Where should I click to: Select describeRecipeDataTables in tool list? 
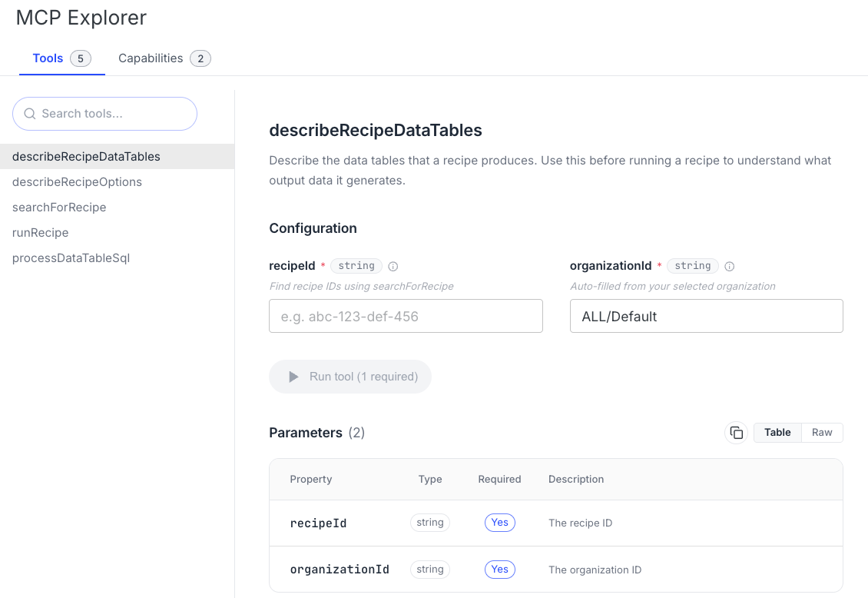tap(117, 157)
